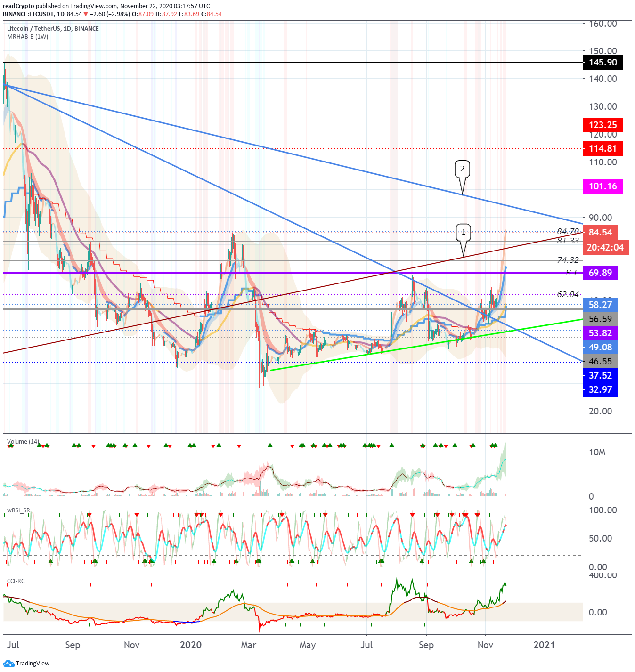Click the 2020 label on time axis
The width and height of the screenshot is (635, 672).
tap(191, 645)
